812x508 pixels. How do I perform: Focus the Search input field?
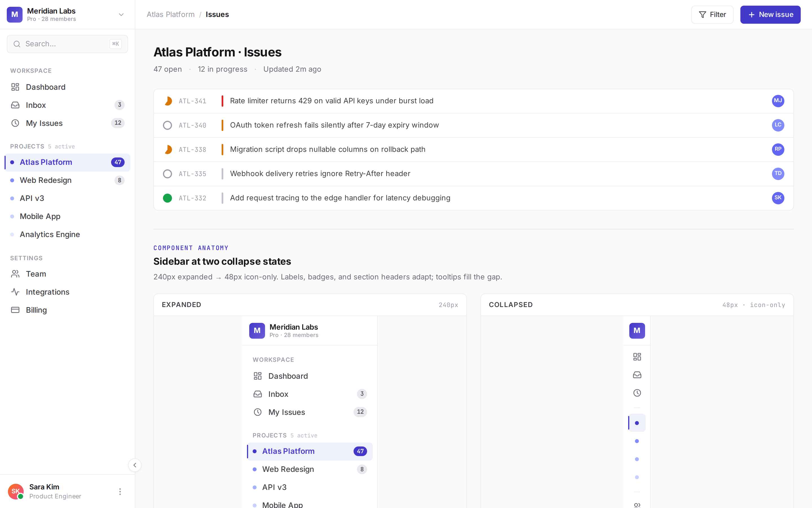click(67, 44)
